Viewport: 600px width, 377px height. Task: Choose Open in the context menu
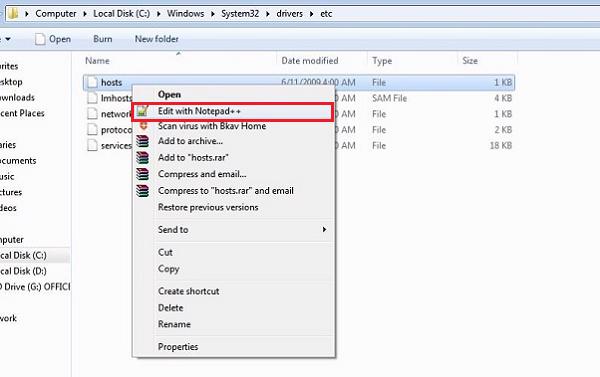(x=169, y=95)
